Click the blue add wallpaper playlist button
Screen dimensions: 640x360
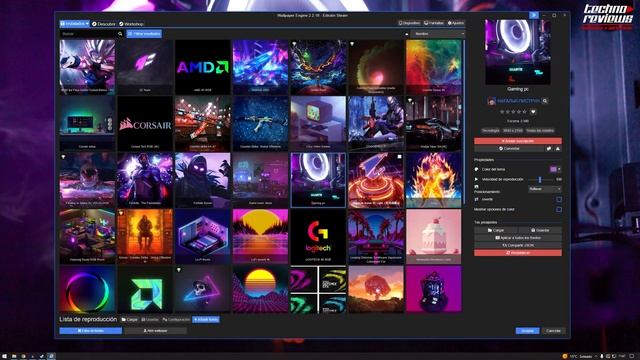coord(206,320)
